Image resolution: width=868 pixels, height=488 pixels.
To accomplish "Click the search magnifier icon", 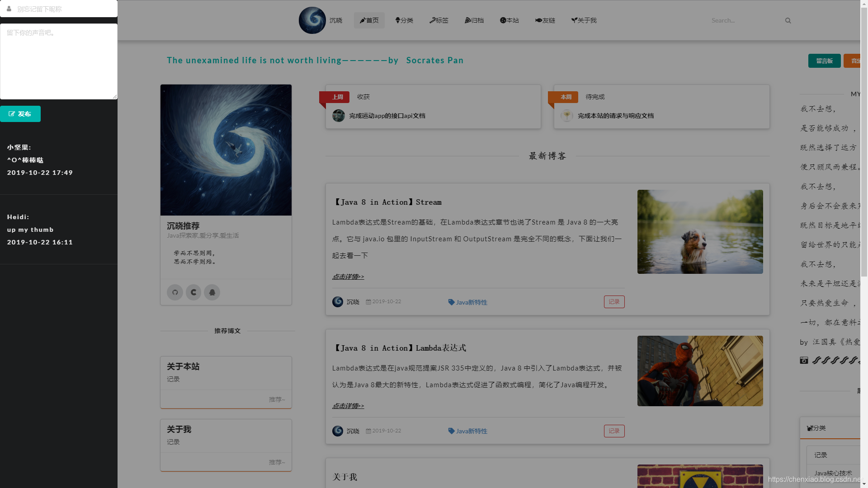I will (x=788, y=20).
